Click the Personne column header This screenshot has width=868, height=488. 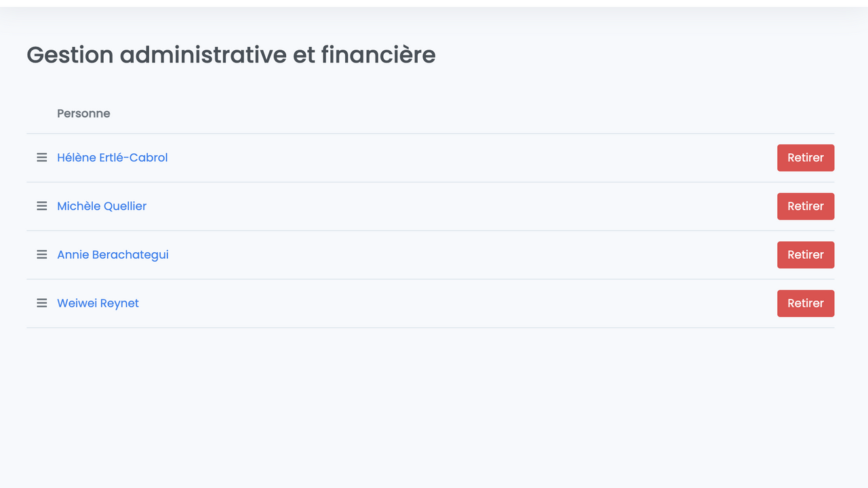83,114
